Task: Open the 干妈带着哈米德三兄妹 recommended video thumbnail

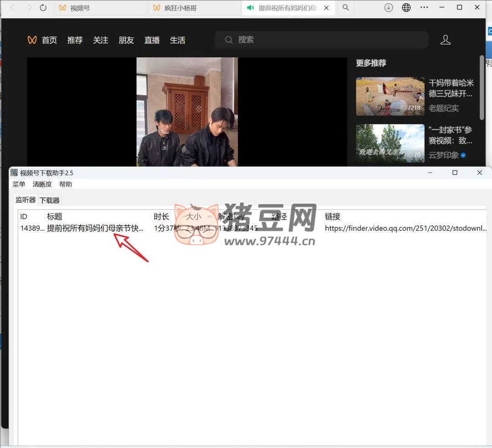Action: (390, 96)
